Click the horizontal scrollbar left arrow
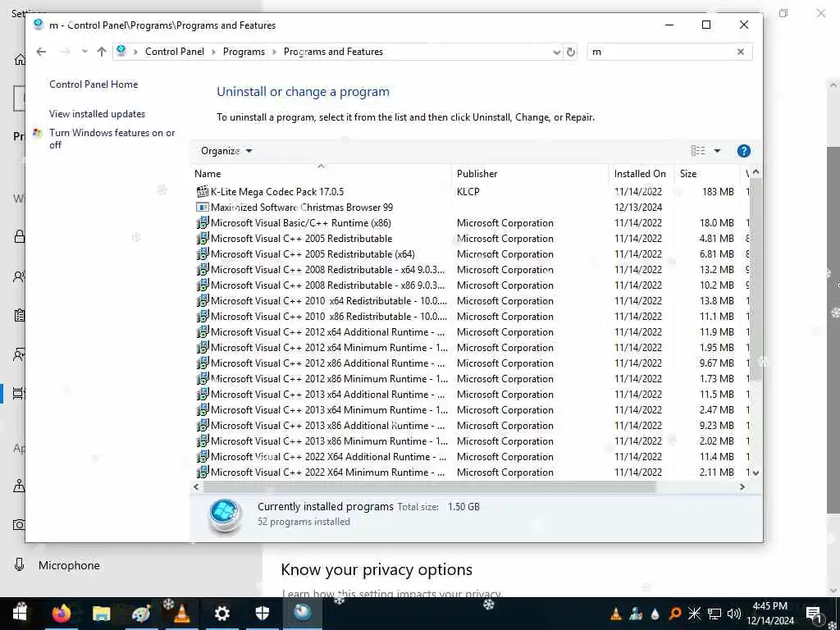 [196, 487]
